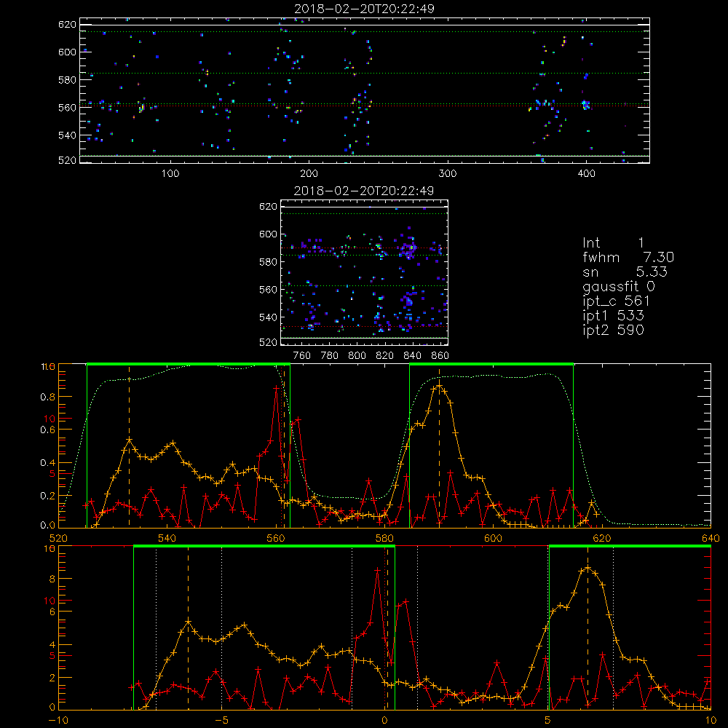The height and width of the screenshot is (728, 728).
Task: Click orange dashed vertical line near -6 bottom plot
Action: (x=188, y=628)
